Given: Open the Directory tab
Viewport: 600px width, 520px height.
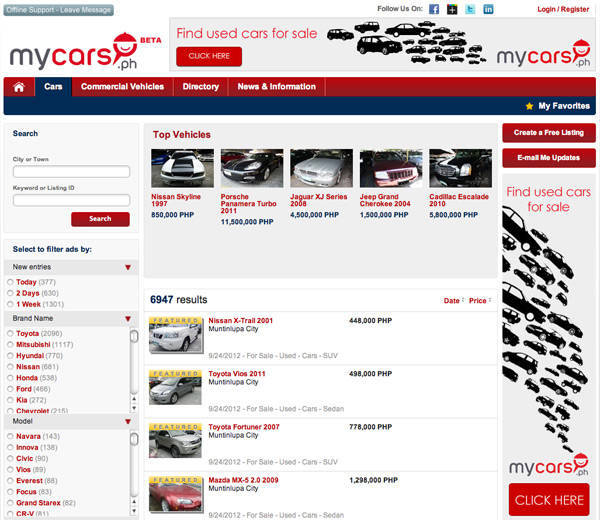Looking at the screenshot, I should point(201,87).
